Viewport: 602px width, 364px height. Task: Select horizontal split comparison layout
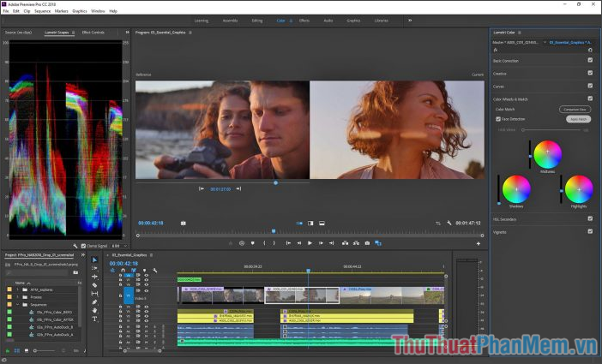click(x=322, y=224)
